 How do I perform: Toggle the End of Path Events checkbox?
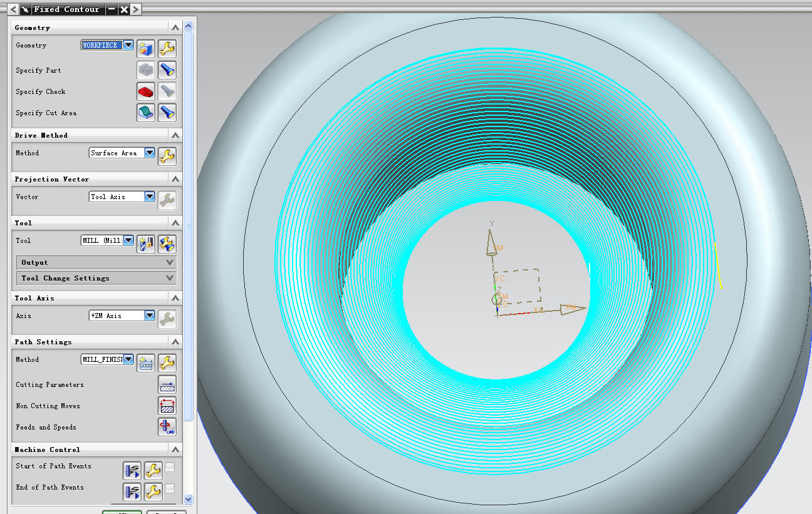click(x=170, y=488)
